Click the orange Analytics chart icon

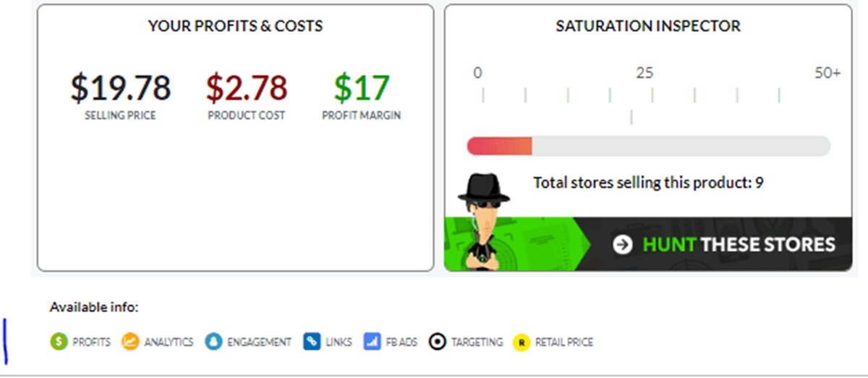coord(130,342)
